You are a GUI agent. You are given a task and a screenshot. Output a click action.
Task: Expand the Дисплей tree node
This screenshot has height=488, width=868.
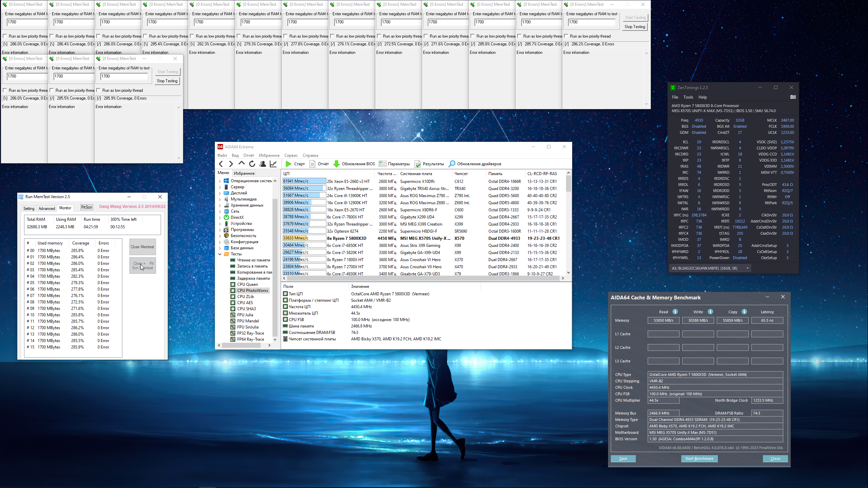[220, 193]
